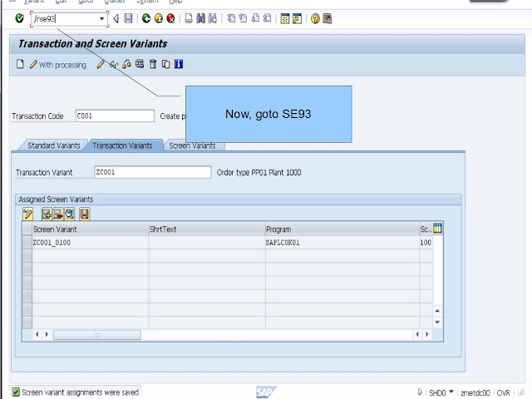The width and height of the screenshot is (532, 399).
Task: Click the green Enter checkmark icon
Action: (19, 18)
